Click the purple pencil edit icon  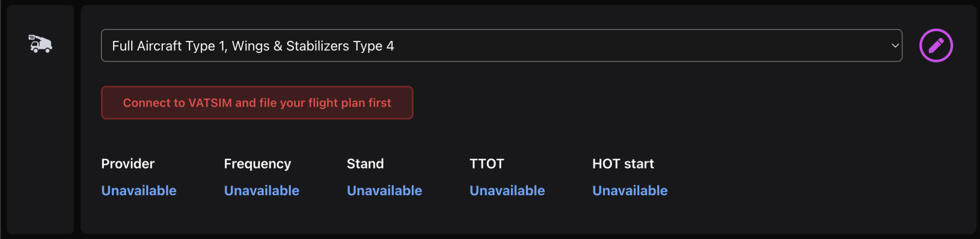click(936, 45)
